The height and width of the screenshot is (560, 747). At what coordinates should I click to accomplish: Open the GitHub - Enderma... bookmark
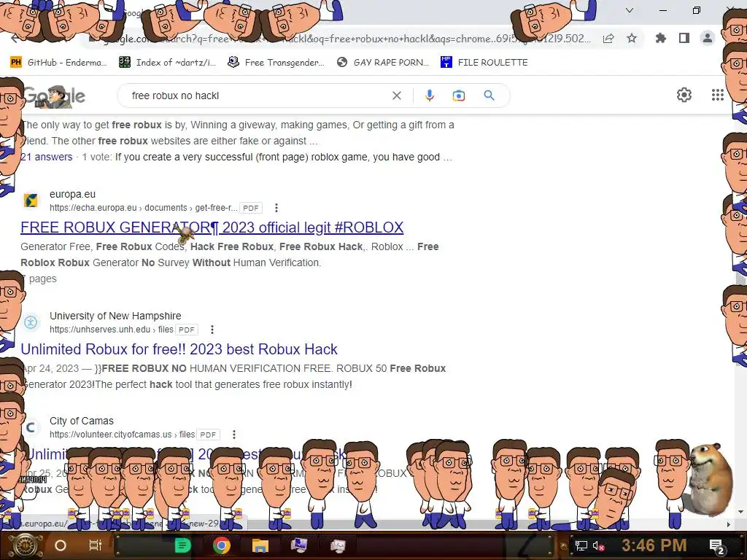coord(58,63)
